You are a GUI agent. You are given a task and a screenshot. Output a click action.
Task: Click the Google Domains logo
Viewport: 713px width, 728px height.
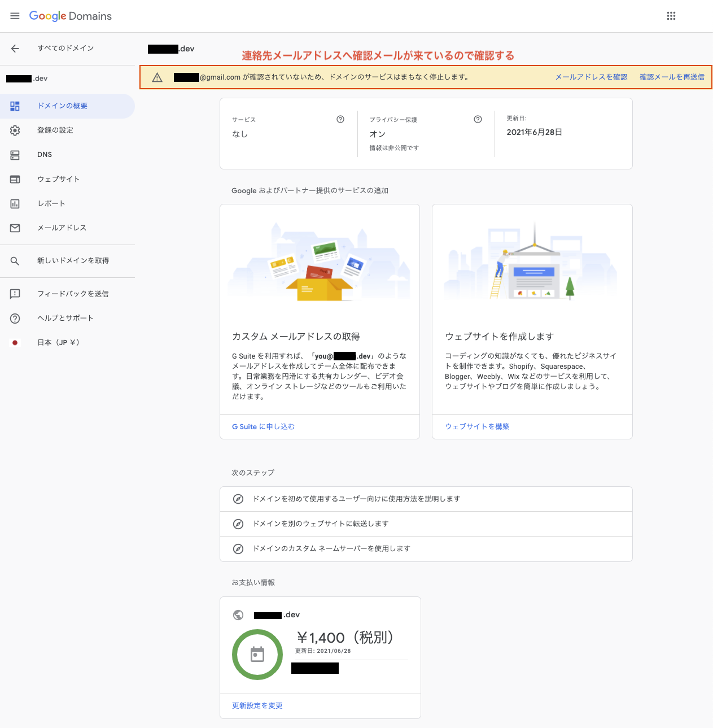pyautogui.click(x=71, y=16)
